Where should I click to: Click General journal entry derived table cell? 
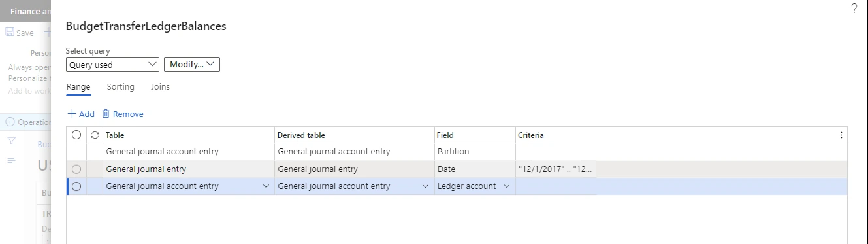355,169
